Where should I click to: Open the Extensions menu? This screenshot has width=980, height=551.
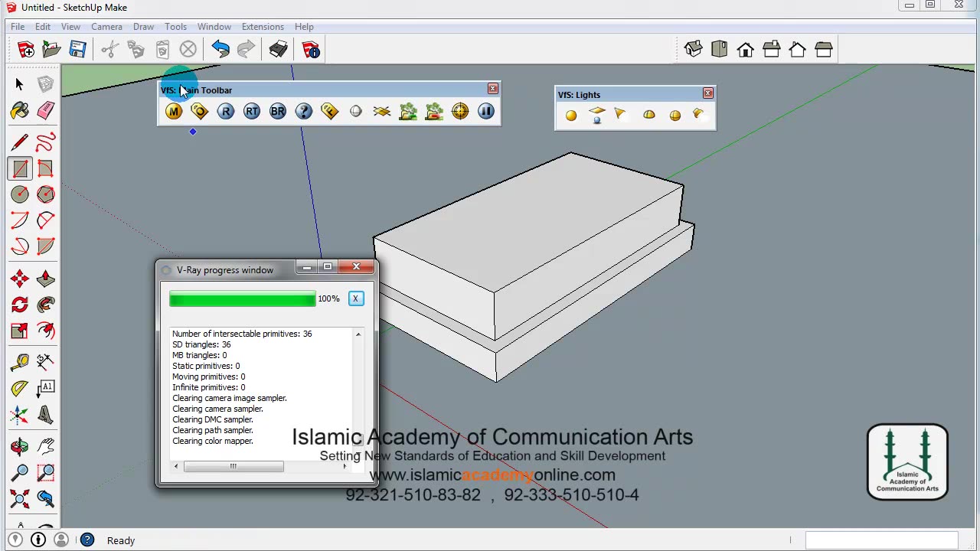coord(263,27)
